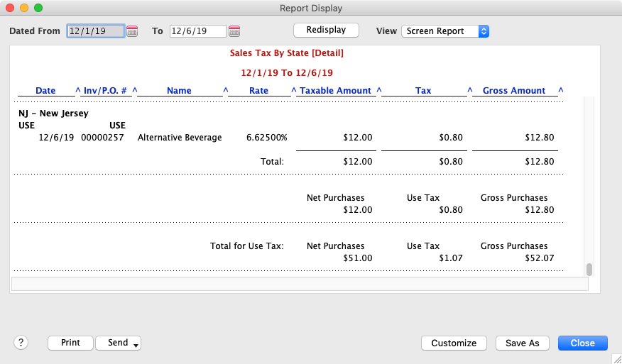
Task: Open the To date calendar picker
Action: [x=234, y=31]
